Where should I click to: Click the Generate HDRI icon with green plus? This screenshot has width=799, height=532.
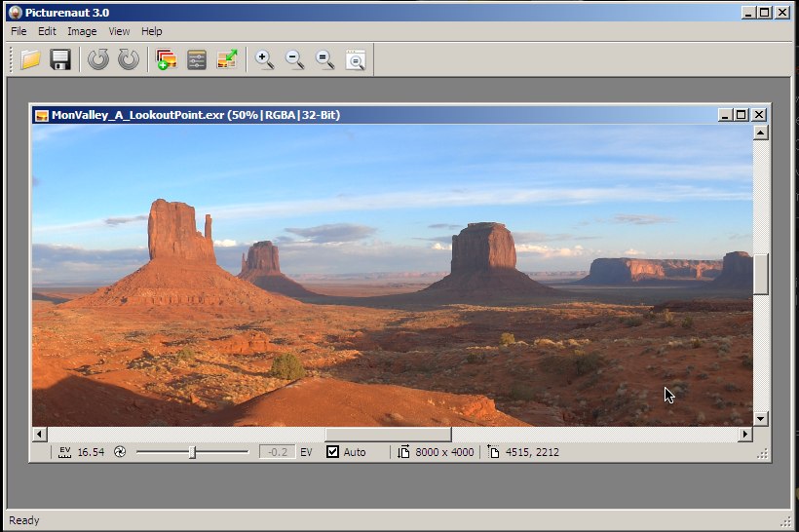click(x=167, y=60)
